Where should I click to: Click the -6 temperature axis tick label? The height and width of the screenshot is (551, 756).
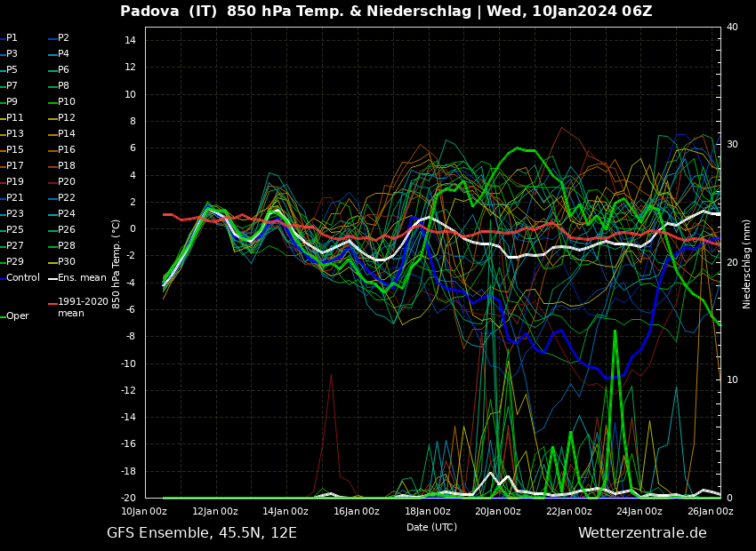[131, 309]
